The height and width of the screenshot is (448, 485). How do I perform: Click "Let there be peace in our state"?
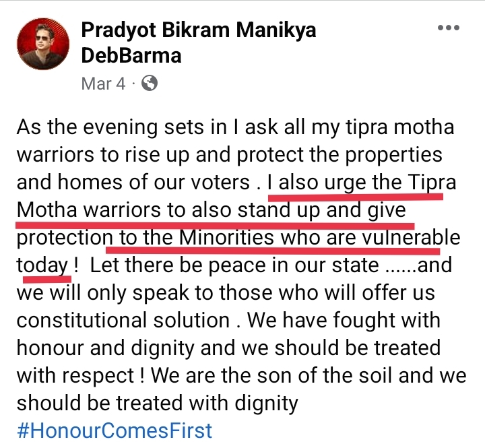234,265
